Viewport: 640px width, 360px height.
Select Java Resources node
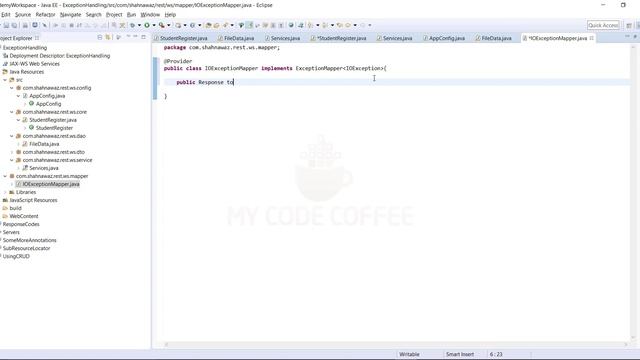(27, 72)
